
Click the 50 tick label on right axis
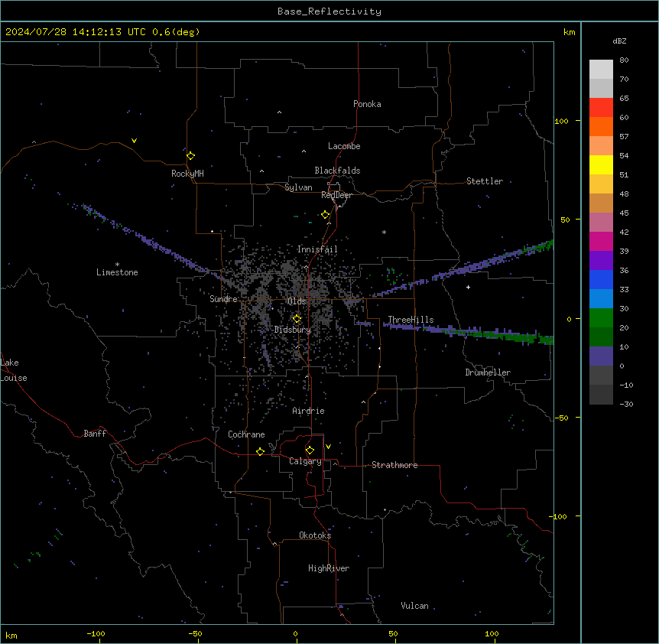tap(565, 220)
